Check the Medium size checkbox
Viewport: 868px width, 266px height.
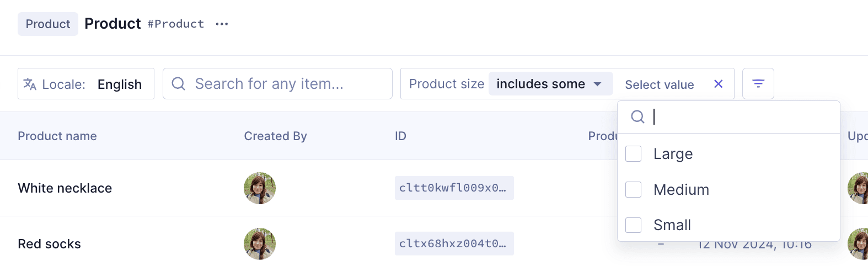point(634,190)
